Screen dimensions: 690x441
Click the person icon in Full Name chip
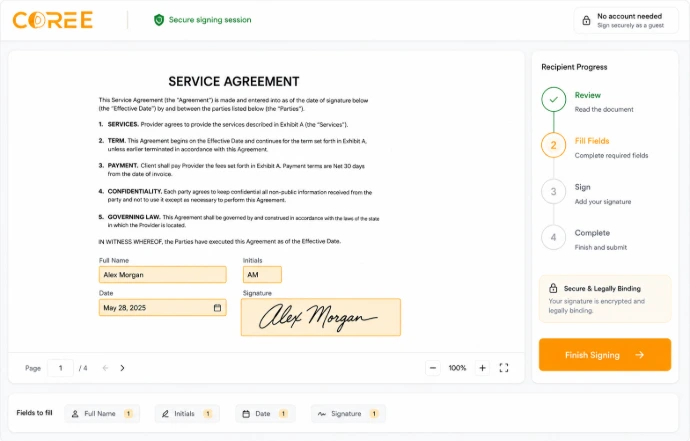coord(75,414)
